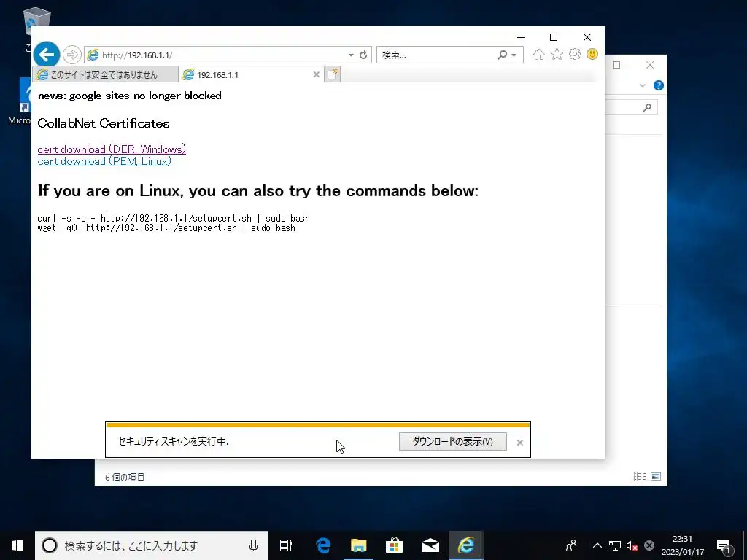Viewport: 747px width, 560px height.
Task: Open Microsoft Store from the taskbar
Action: point(395,545)
